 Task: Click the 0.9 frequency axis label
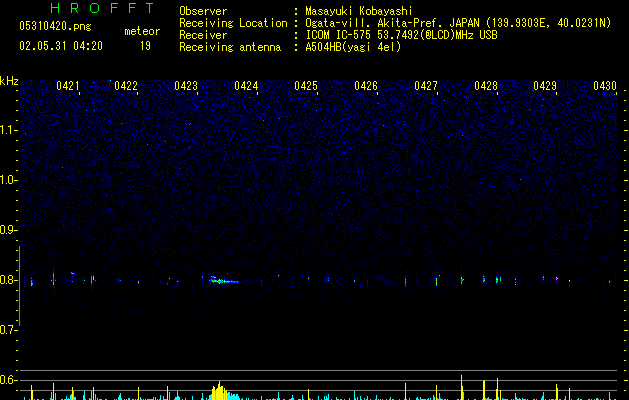8,230
